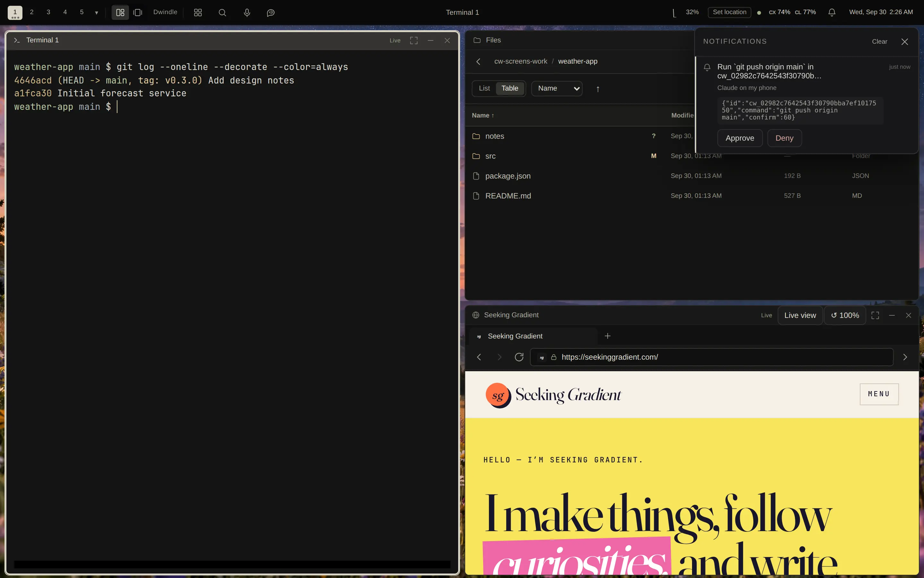Select package.json in Files
The image size is (924, 578).
pyautogui.click(x=691, y=176)
